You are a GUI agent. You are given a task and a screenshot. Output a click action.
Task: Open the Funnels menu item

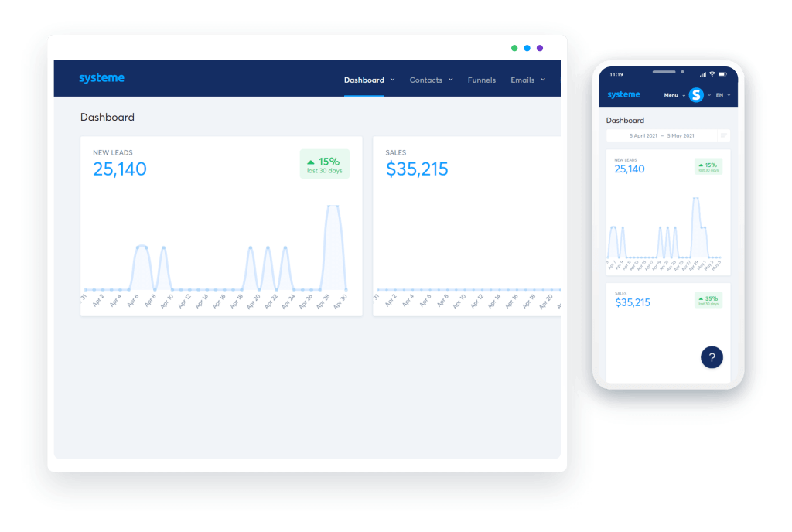[x=481, y=80]
